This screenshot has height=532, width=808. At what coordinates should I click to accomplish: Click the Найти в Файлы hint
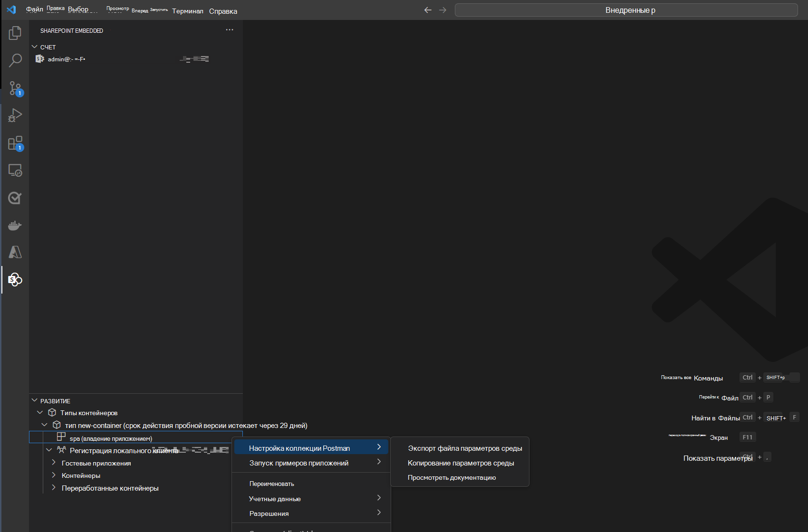715,418
